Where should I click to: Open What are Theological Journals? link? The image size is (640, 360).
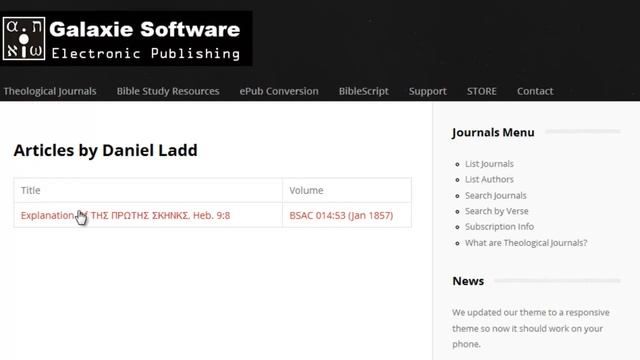click(x=526, y=243)
